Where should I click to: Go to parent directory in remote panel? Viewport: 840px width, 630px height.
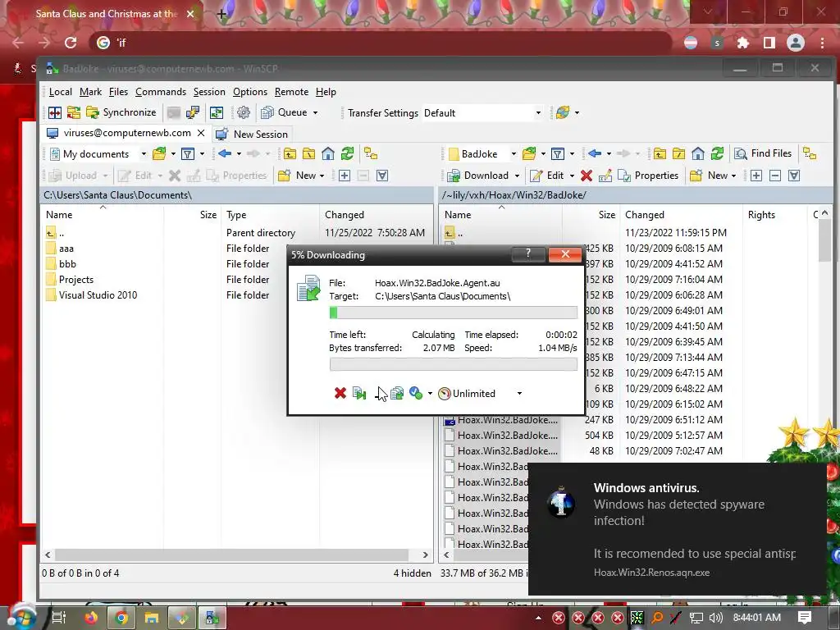coord(660,154)
